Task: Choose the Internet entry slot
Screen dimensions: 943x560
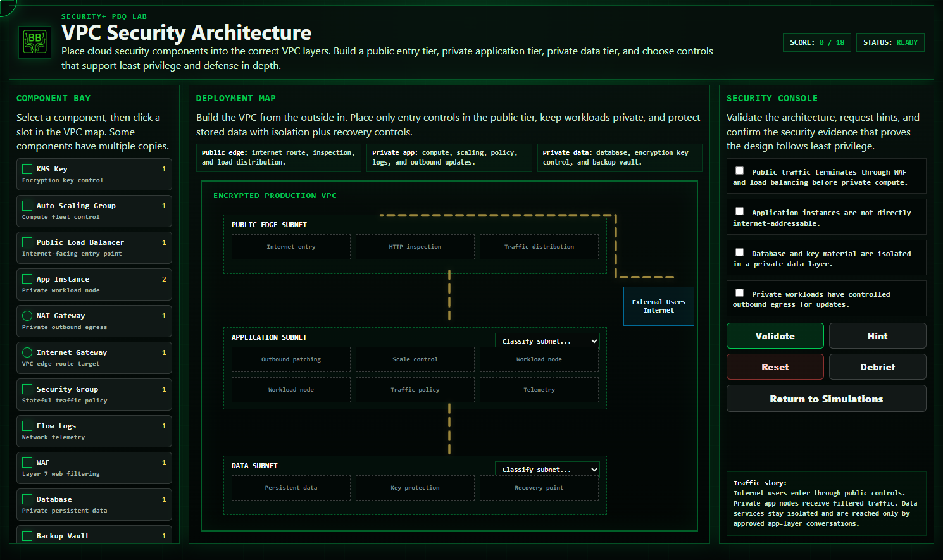Action: pos(291,247)
